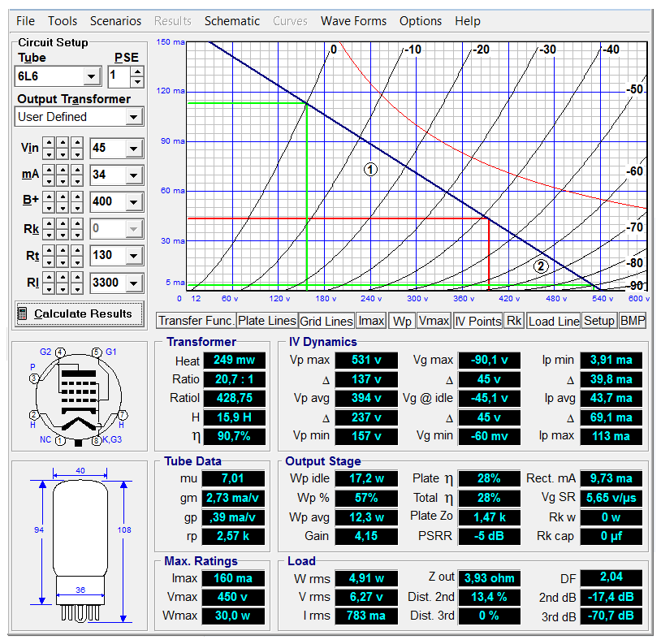
Task: Open the Tube selection dropdown
Action: [x=92, y=77]
